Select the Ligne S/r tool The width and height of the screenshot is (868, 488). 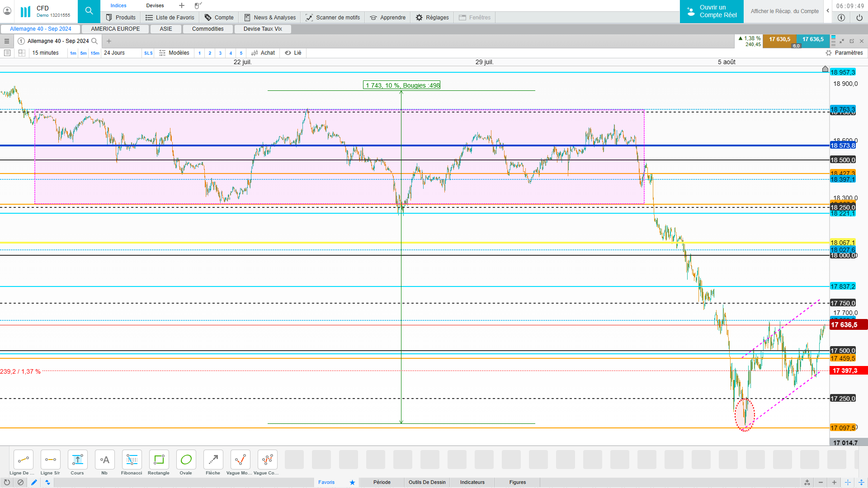50,460
